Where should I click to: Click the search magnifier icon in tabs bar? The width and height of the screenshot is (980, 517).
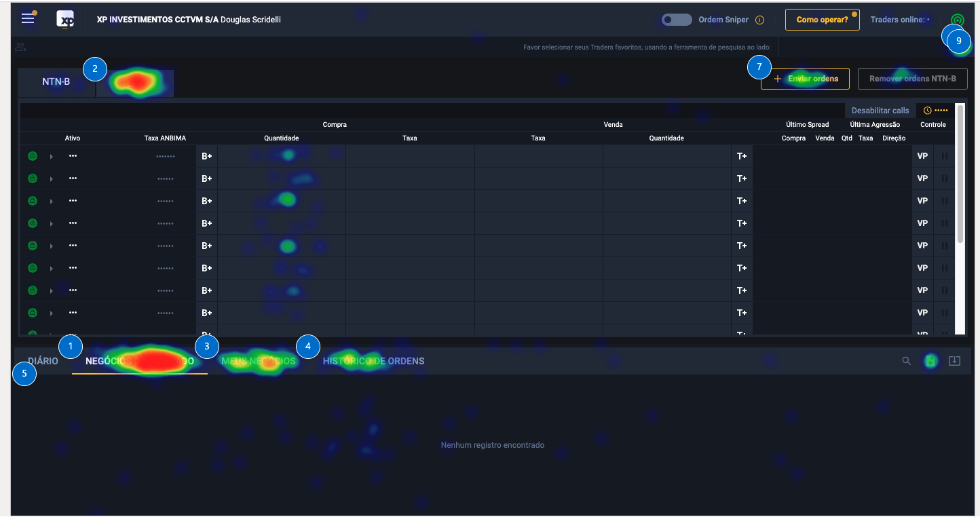(906, 361)
